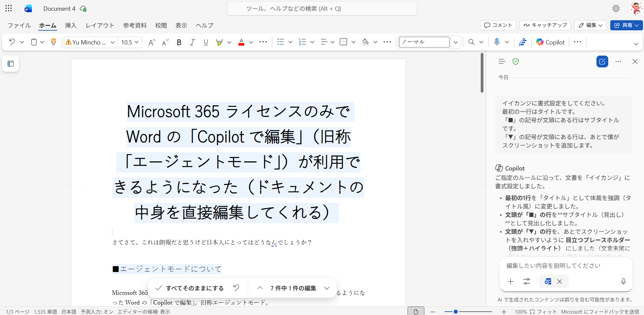Screen dimensions: 644x315
Task: Click すべてそのままにする button
Action: [x=190, y=288]
